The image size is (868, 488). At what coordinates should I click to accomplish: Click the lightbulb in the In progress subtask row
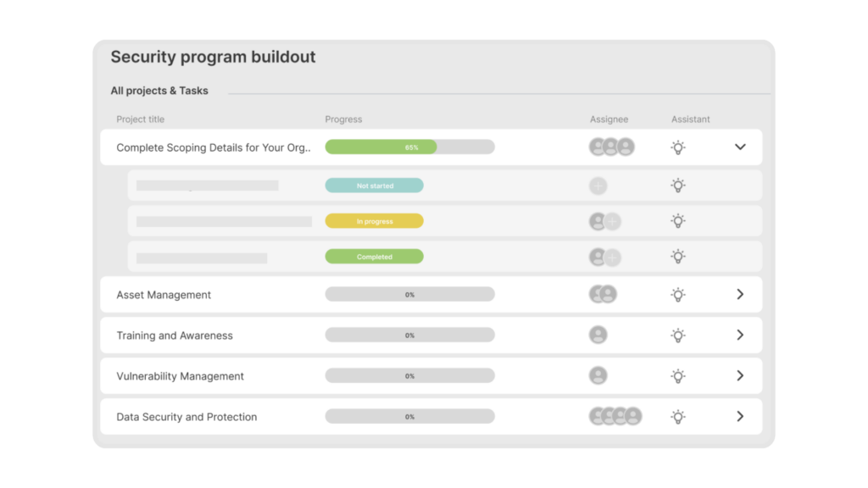click(x=678, y=221)
